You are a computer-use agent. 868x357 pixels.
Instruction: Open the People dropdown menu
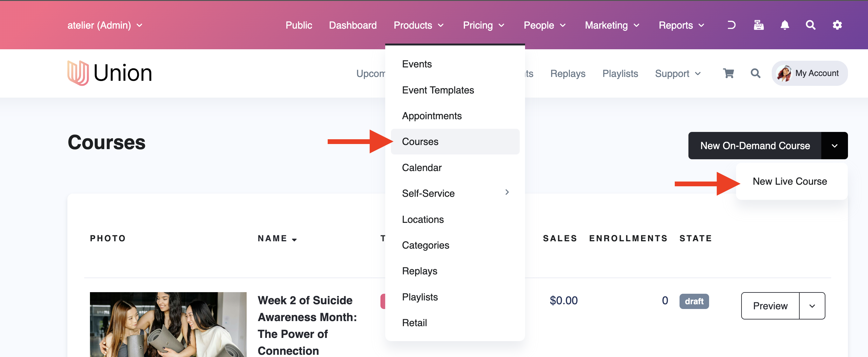544,25
